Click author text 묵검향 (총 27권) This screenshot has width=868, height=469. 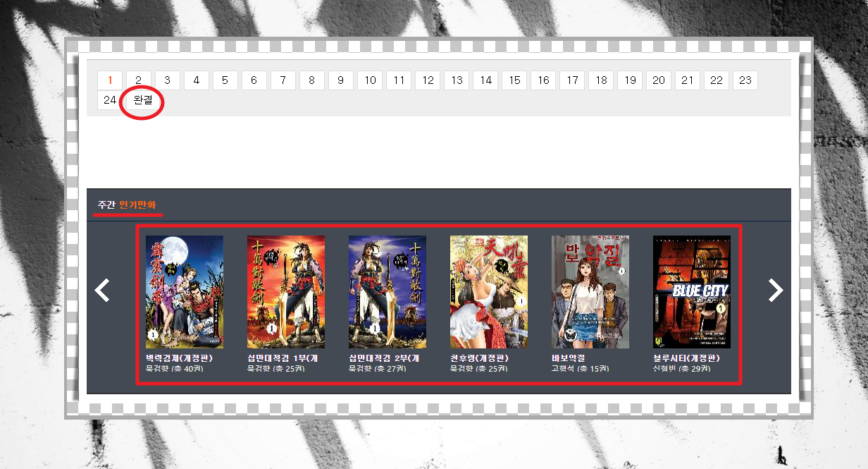[x=378, y=369]
